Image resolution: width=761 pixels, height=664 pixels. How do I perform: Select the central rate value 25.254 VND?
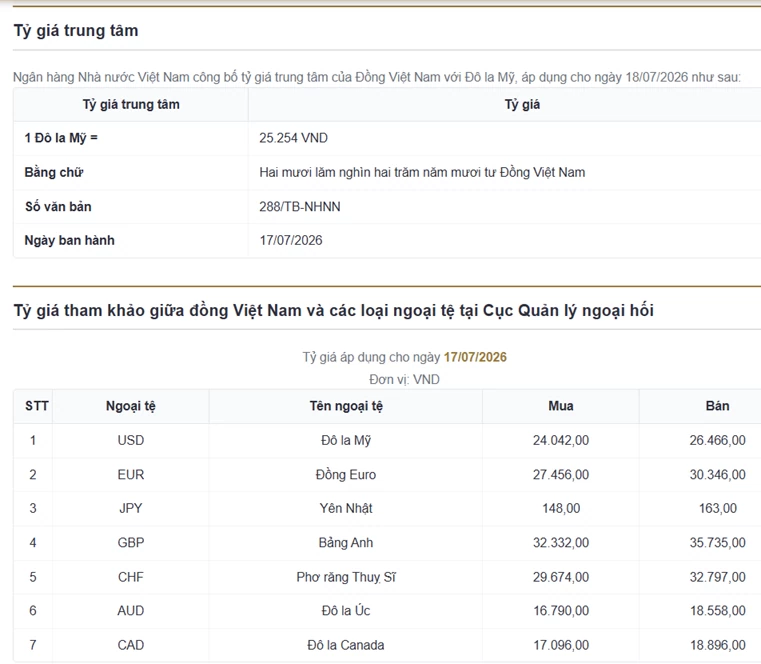(293, 138)
